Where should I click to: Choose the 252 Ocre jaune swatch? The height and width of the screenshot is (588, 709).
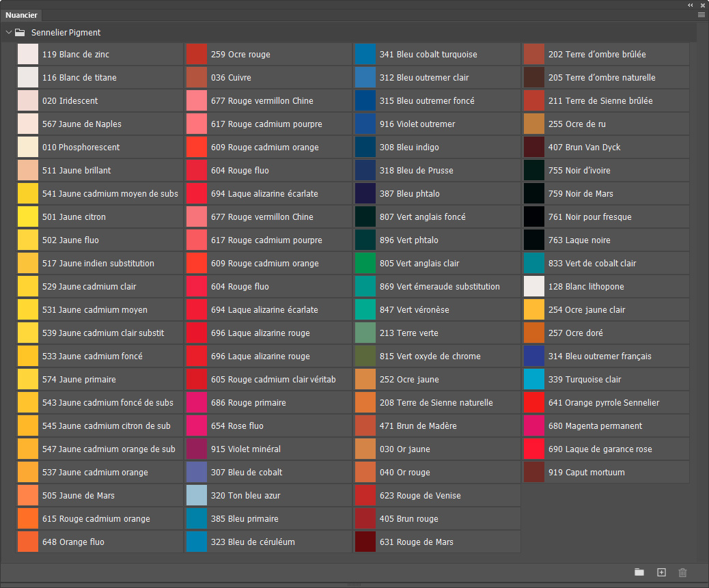[x=437, y=380]
